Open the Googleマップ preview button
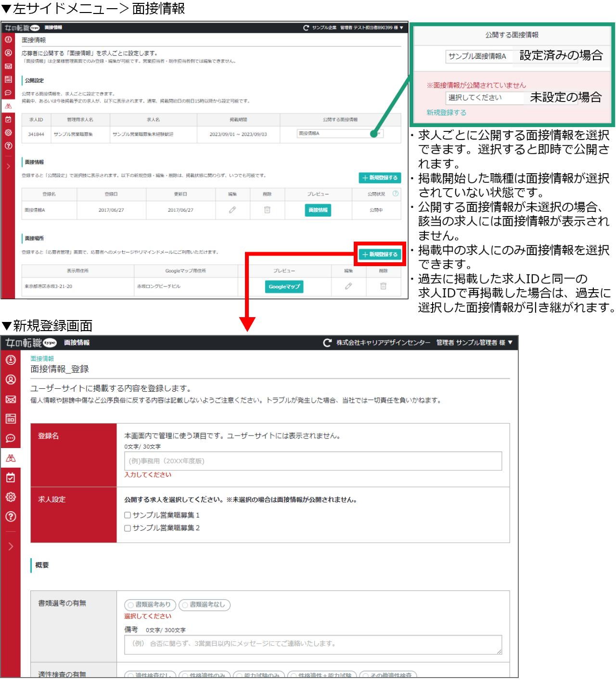This screenshot has height=680, width=616. click(x=284, y=286)
